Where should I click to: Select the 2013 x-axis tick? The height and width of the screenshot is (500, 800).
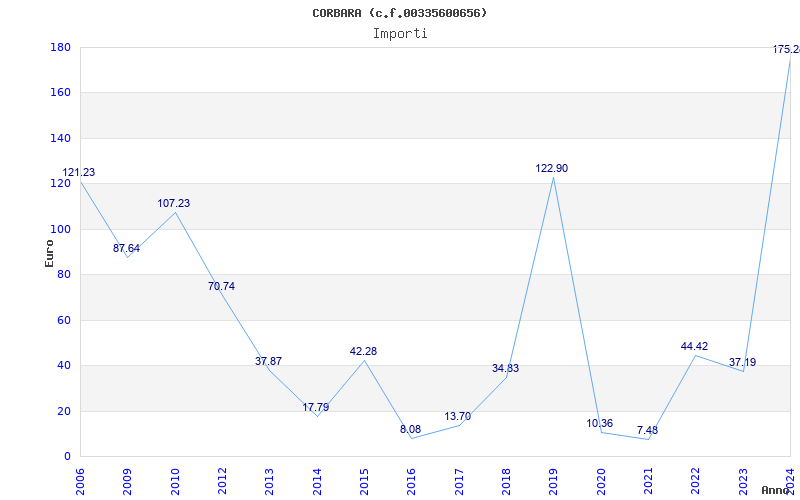point(269,482)
